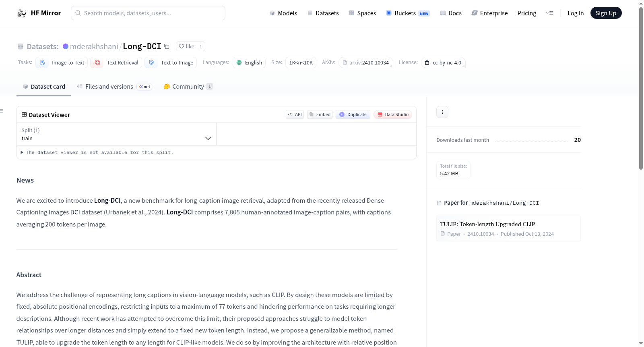Viewport: 644px width, 347px height.
Task: Click the Published Oct 13, 2024 text
Action: pos(527,234)
